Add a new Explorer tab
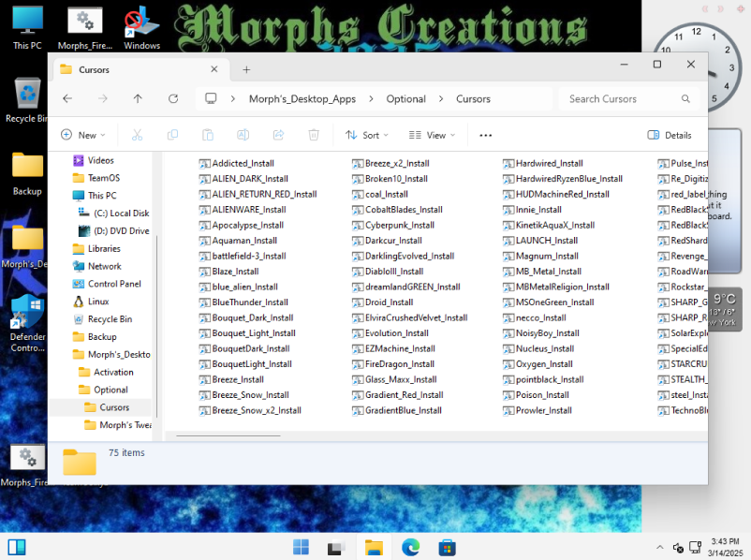The image size is (751, 560). [246, 70]
